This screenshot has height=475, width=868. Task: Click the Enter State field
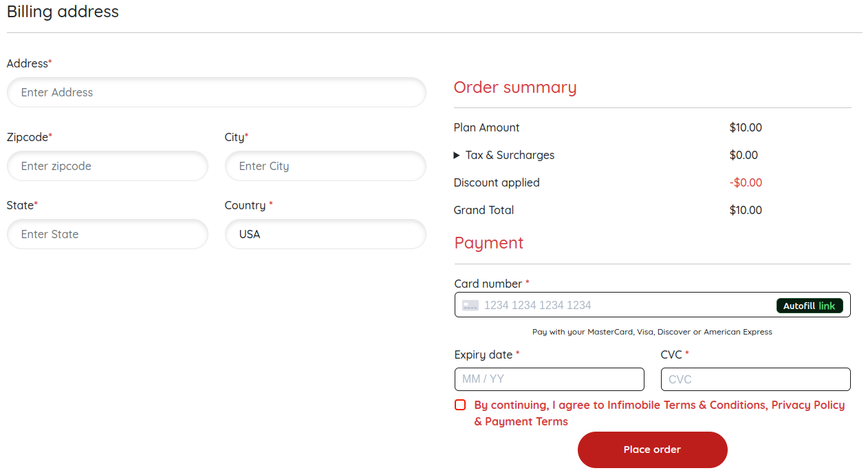point(107,234)
